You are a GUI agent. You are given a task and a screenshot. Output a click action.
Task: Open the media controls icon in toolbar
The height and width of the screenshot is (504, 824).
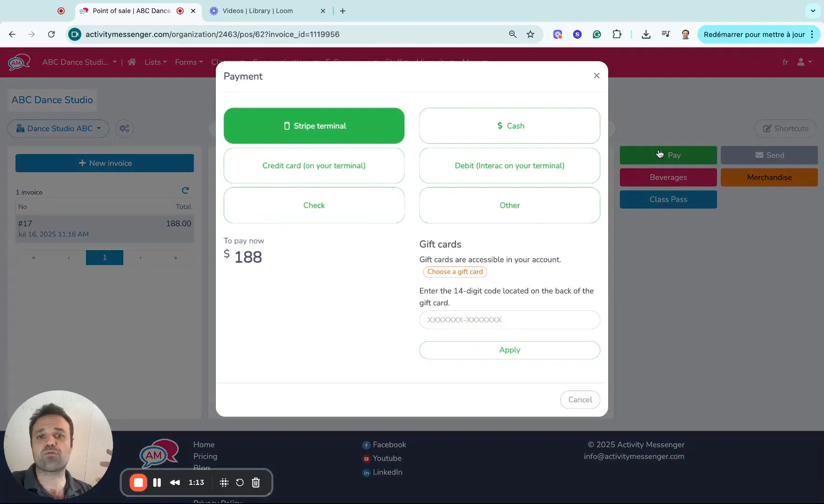click(x=666, y=34)
